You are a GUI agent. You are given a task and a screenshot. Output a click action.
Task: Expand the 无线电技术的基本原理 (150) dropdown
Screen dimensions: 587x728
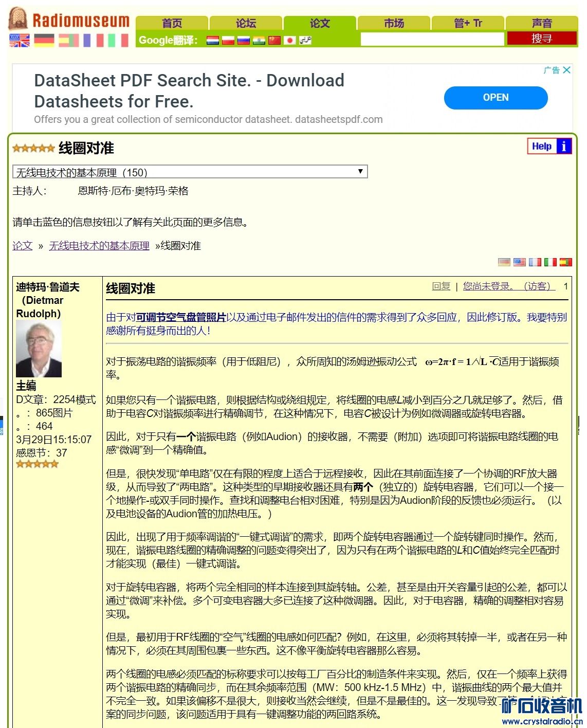pos(190,172)
